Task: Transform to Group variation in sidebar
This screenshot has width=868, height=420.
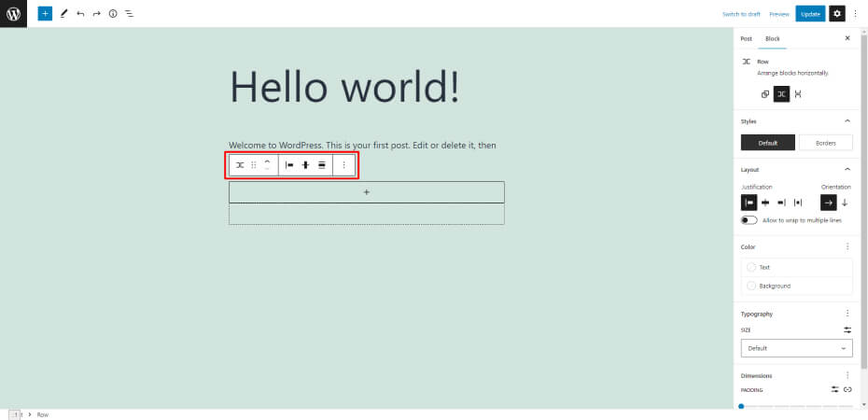Action: (x=765, y=94)
